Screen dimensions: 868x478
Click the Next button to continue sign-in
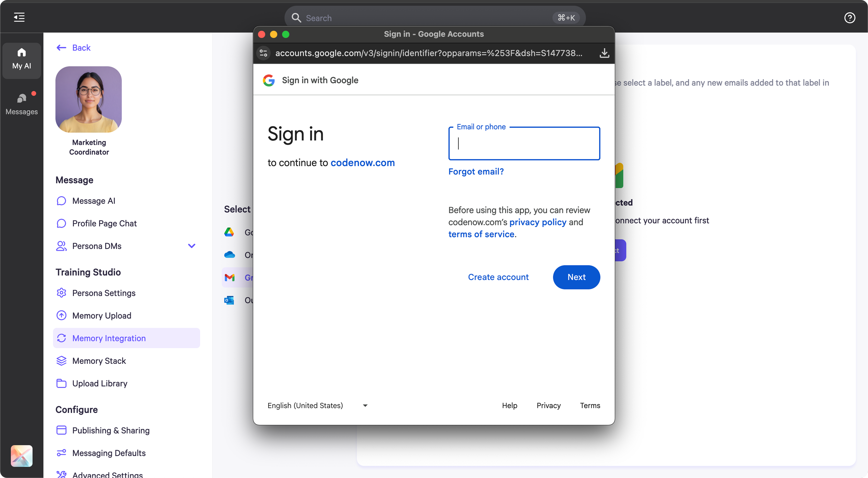(x=576, y=277)
